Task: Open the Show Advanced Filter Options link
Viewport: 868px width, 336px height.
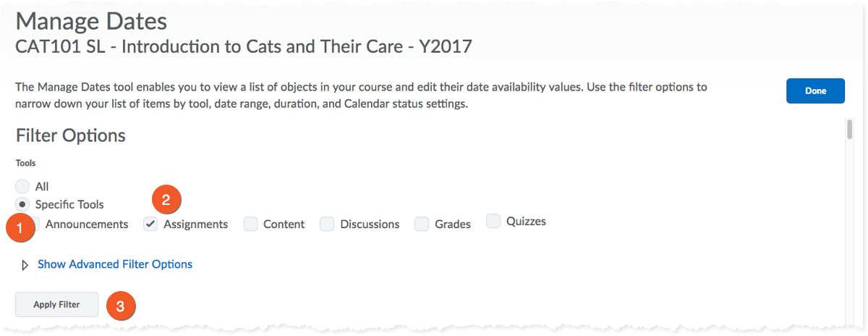Action: point(114,264)
